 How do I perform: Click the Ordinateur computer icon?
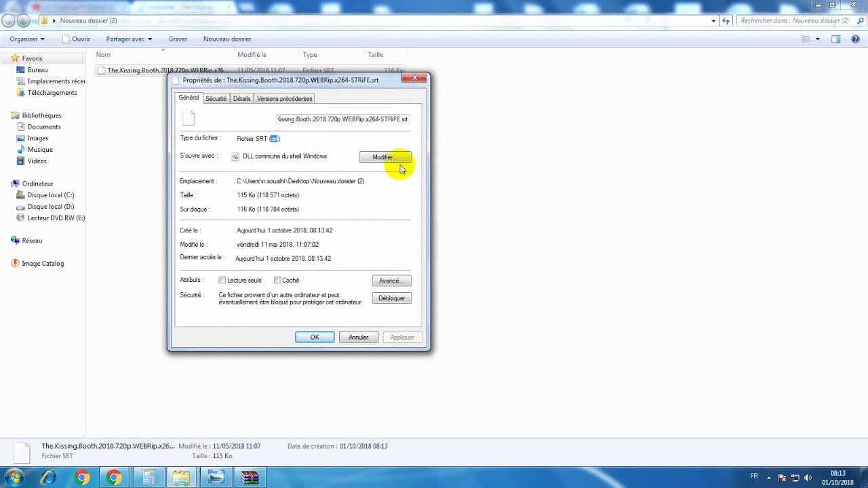coord(15,184)
